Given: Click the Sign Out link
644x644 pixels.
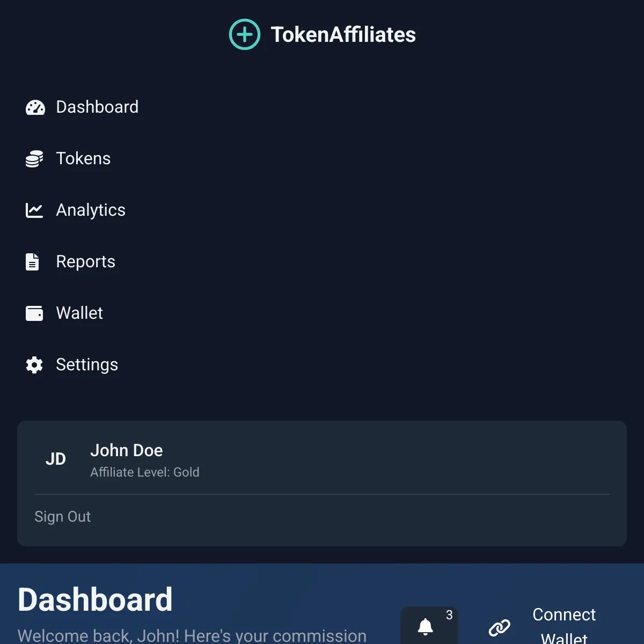Looking at the screenshot, I should pyautogui.click(x=62, y=516).
